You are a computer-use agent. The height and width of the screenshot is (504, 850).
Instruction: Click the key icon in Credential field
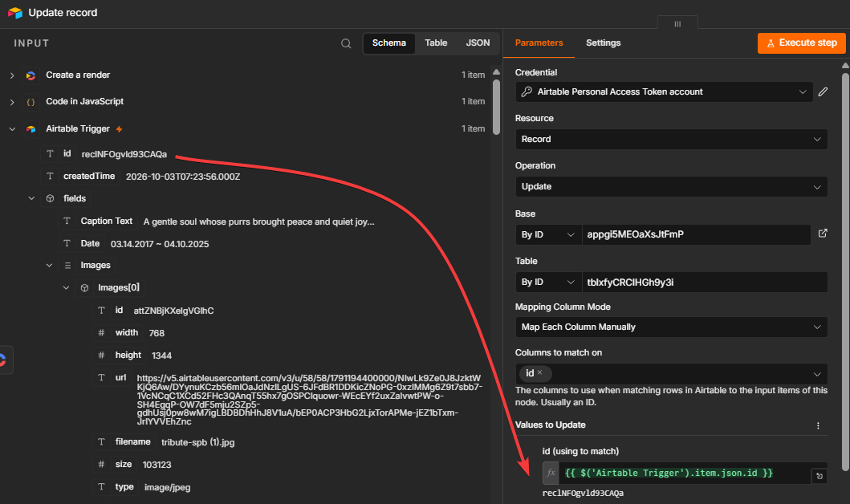(x=527, y=91)
